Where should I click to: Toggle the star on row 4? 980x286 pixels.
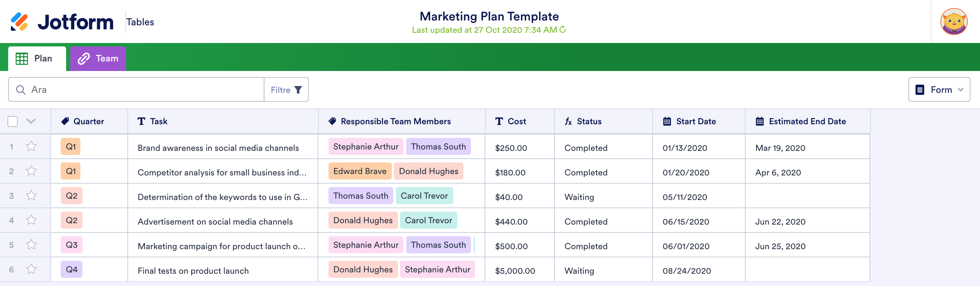pyautogui.click(x=31, y=220)
